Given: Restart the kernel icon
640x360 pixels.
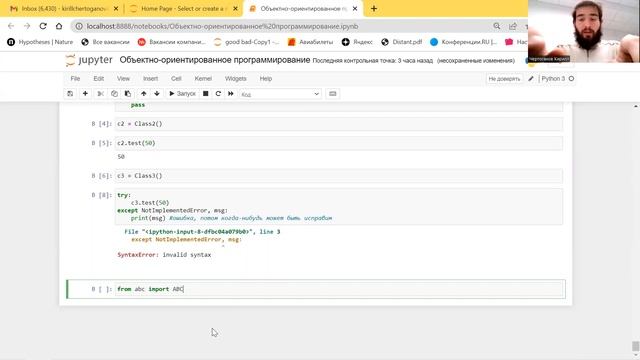Looking at the screenshot, I should pyautogui.click(x=218, y=94).
